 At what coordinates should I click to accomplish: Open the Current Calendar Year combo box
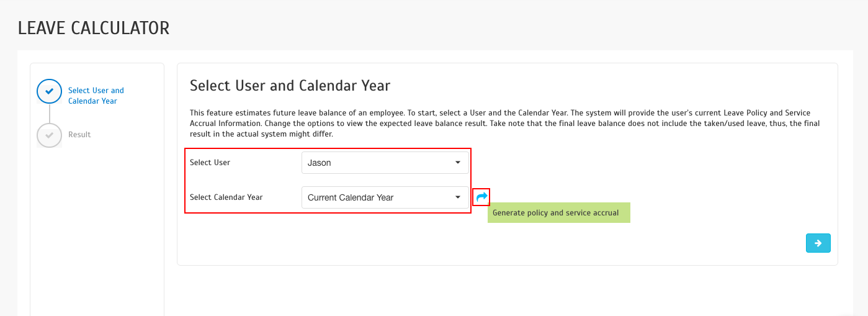pos(378,197)
